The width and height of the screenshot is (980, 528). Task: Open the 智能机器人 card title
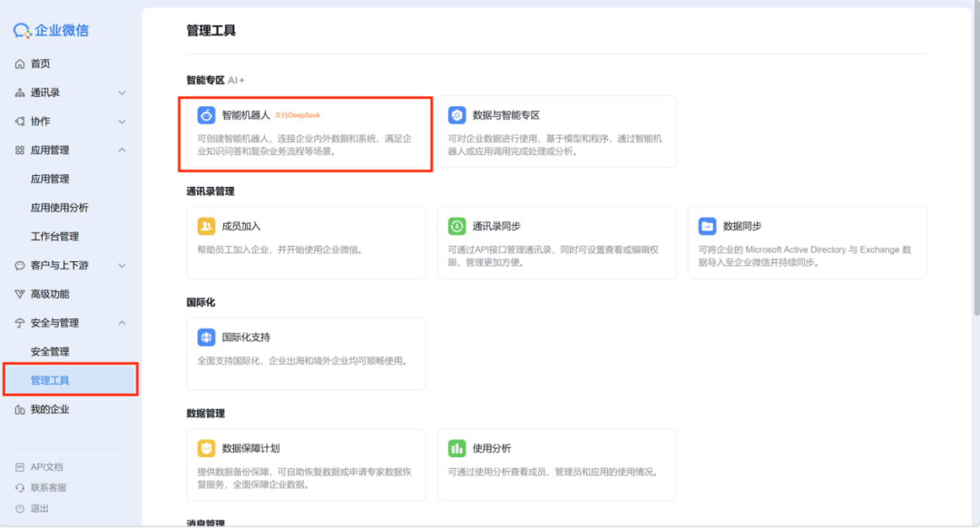[246, 115]
